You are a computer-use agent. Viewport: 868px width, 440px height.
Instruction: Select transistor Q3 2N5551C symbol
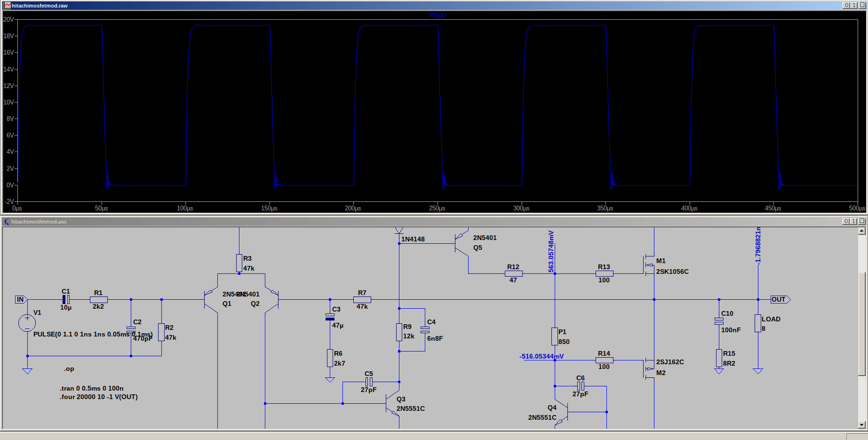pyautogui.click(x=392, y=404)
